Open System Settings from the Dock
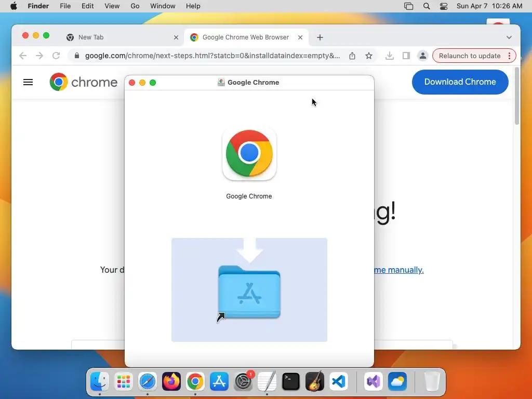This screenshot has width=532, height=399. click(243, 381)
